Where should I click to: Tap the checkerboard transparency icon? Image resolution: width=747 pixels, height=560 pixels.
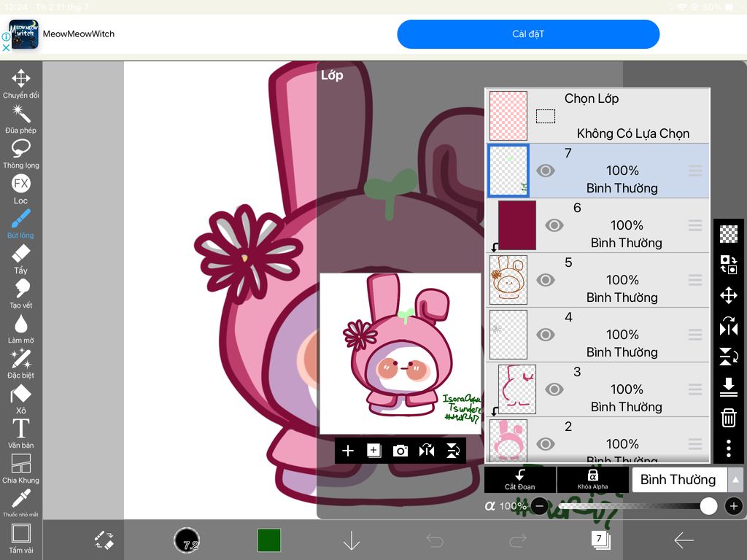729,234
